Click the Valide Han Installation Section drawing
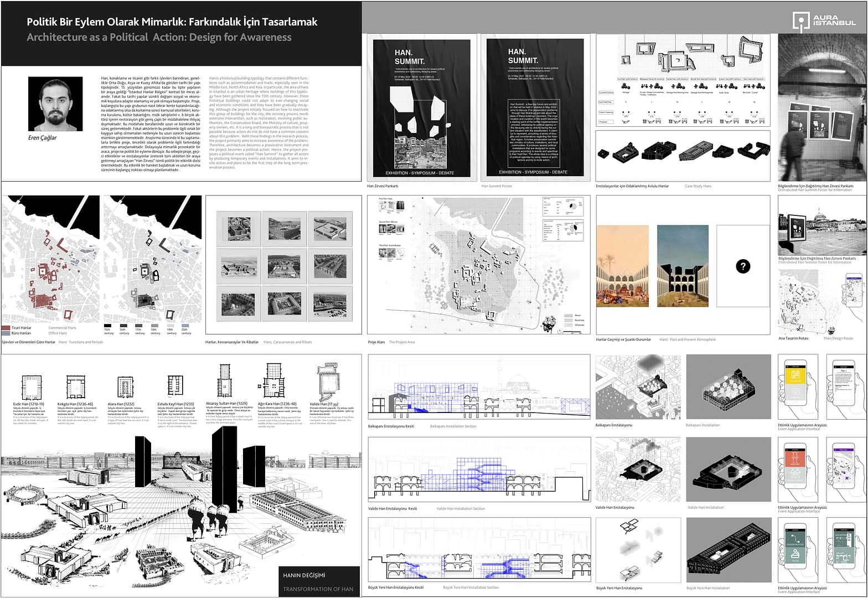868x598 pixels. (x=479, y=470)
